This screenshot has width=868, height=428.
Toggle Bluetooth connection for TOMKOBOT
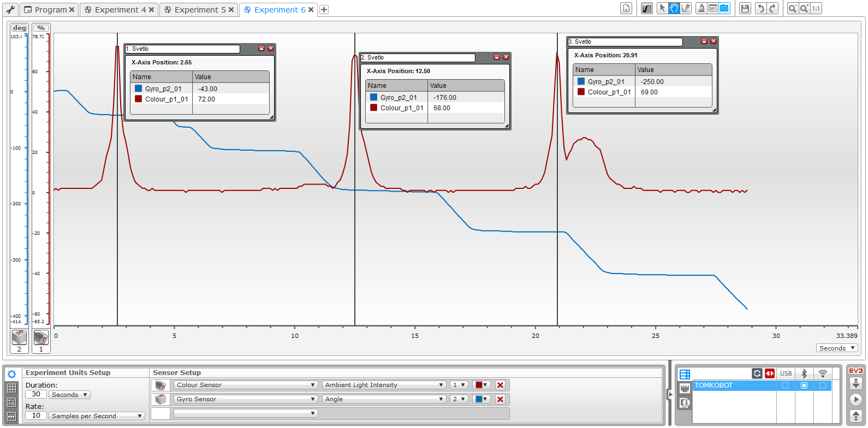[804, 385]
